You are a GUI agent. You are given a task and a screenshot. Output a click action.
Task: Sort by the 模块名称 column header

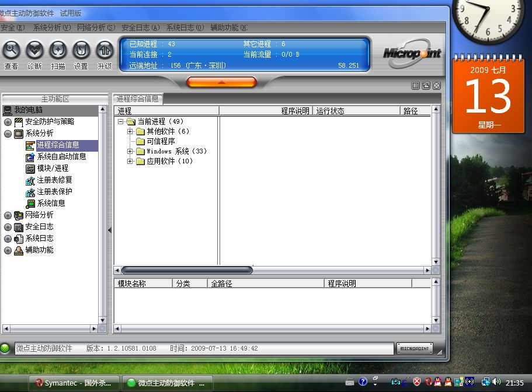tap(144, 283)
